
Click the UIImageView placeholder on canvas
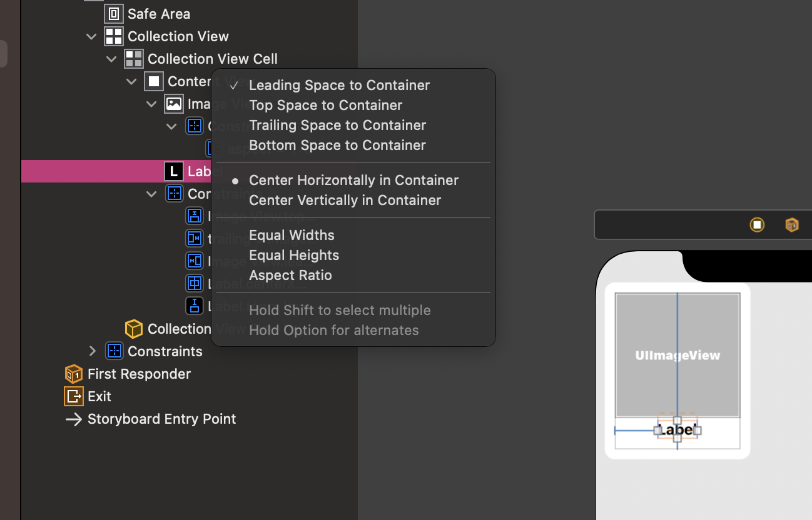678,355
